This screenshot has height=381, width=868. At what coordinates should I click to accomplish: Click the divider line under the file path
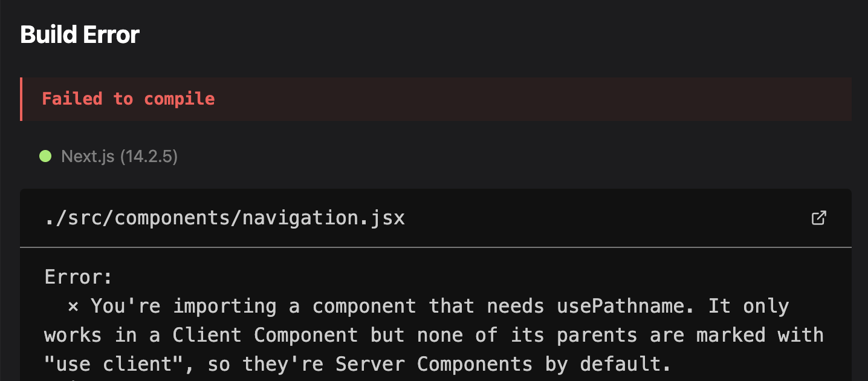pyautogui.click(x=436, y=247)
